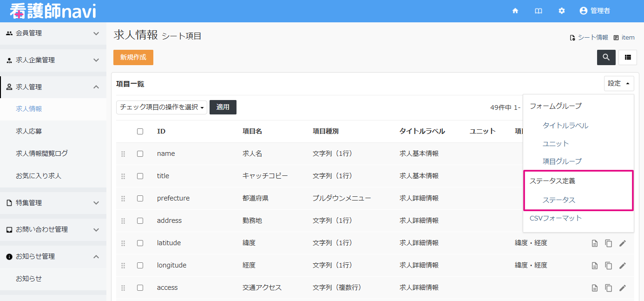Screen dimensions: 644x301
Task: Edit the access row with pencil icon
Action: point(623,288)
